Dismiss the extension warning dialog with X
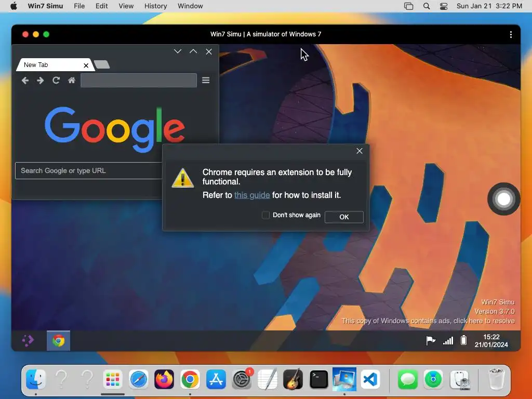The width and height of the screenshot is (532, 399). [360, 151]
